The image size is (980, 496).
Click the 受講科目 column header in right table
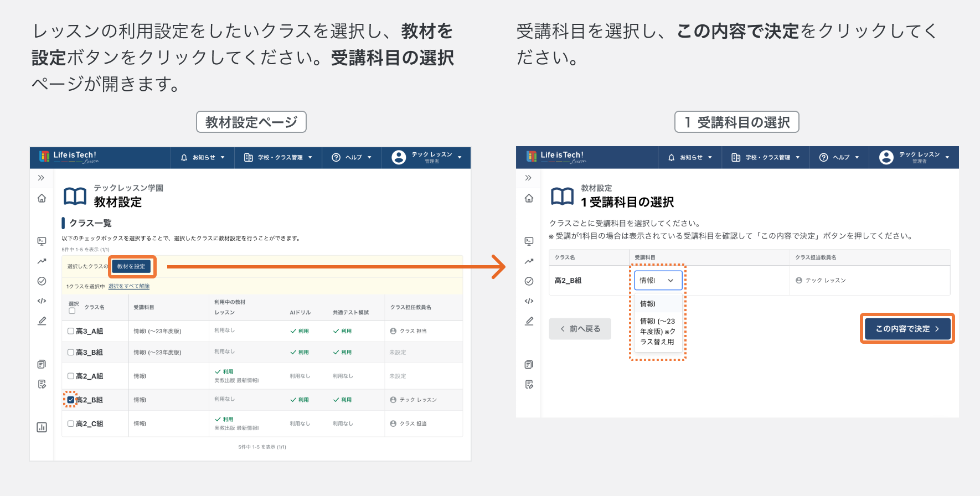[x=645, y=257]
